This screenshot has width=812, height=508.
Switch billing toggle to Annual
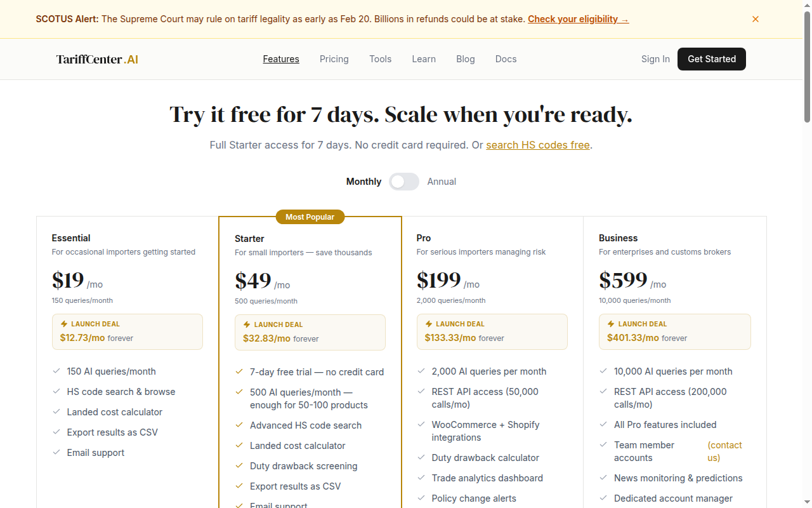point(404,181)
